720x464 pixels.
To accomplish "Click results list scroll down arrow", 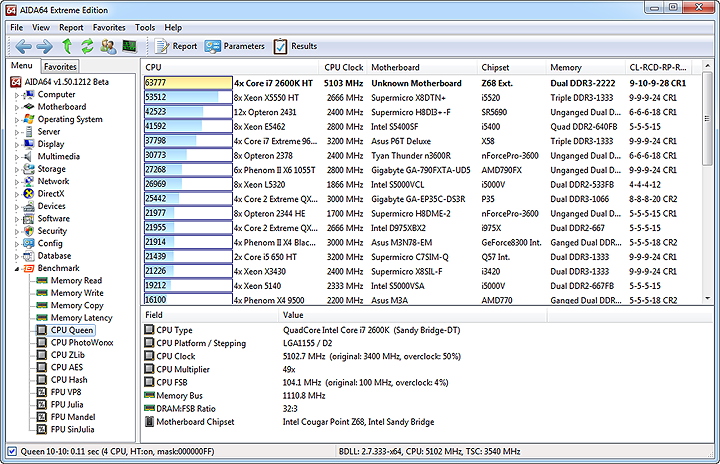I will pyautogui.click(x=707, y=299).
